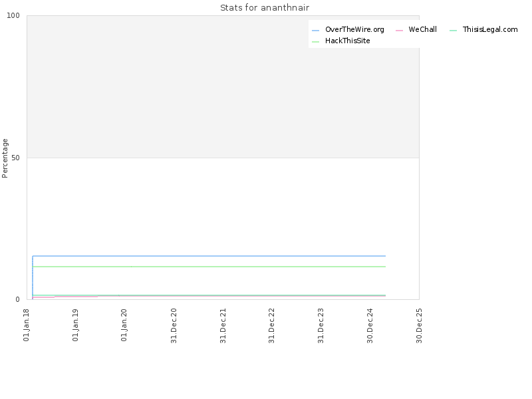Click the 30.Dec.24 date label
This screenshot has width=532, height=399.
tap(370, 326)
